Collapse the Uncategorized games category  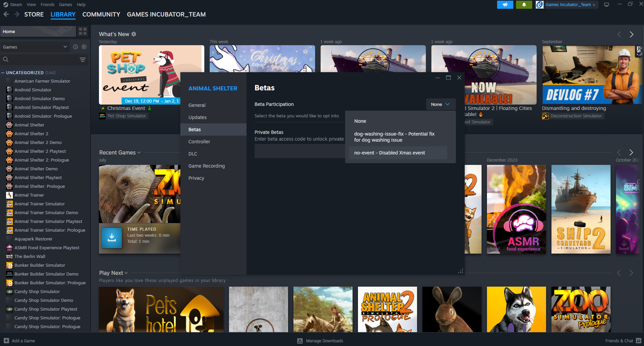(3, 73)
